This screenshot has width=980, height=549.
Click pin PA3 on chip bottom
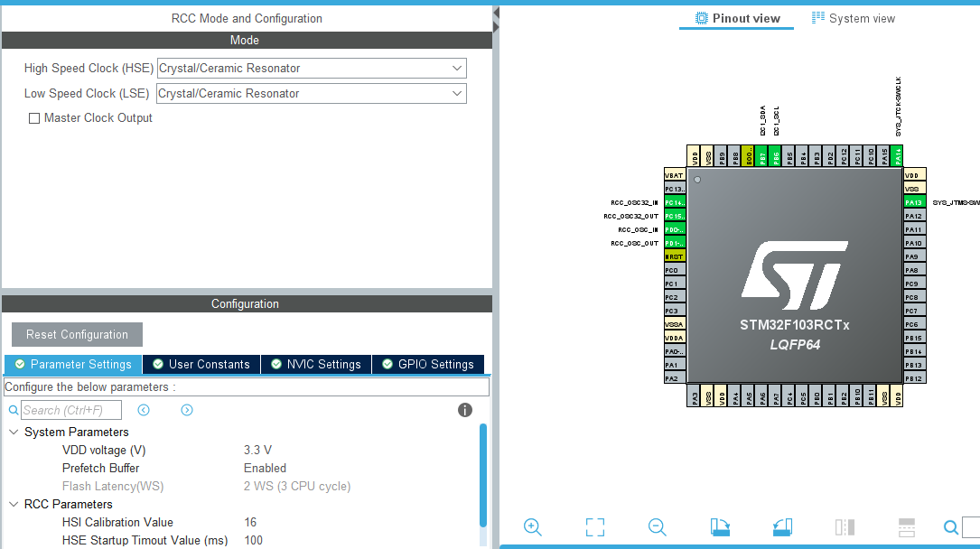point(694,396)
